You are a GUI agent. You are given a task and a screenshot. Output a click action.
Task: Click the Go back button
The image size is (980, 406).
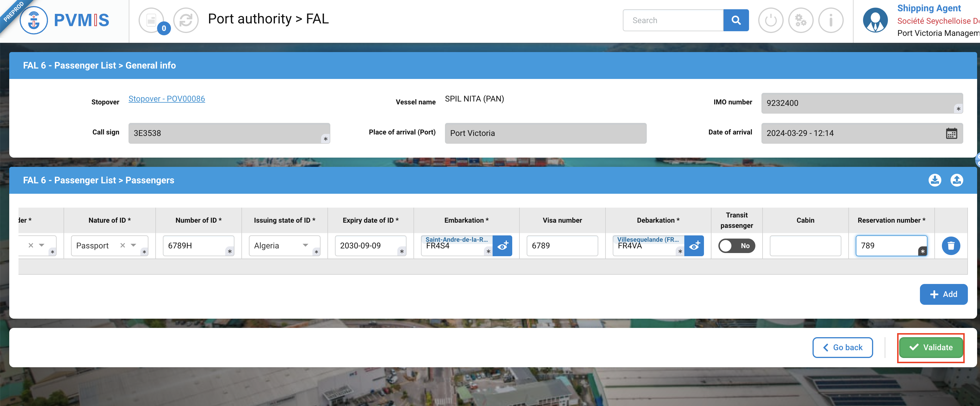[x=842, y=347]
